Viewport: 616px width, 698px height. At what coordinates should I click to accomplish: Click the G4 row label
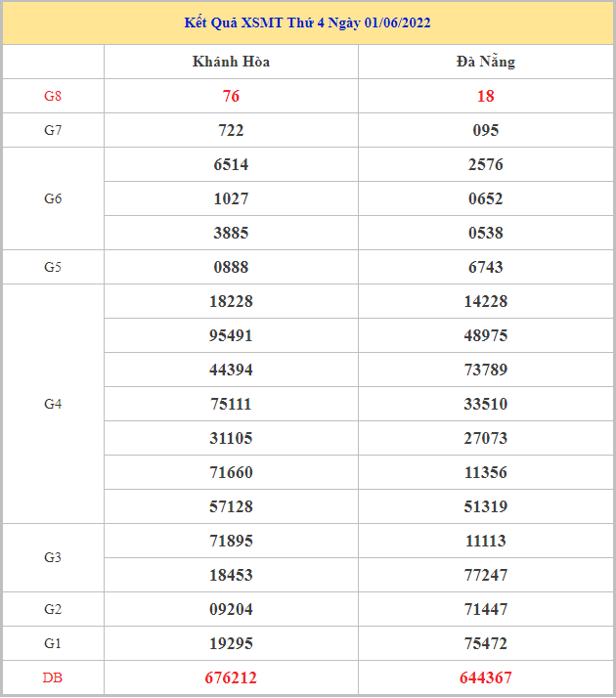53,404
